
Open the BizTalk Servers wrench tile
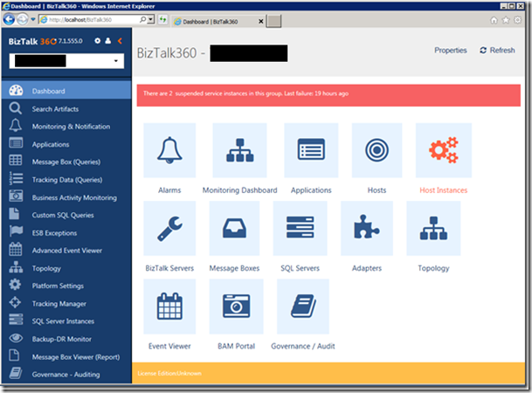[169, 228]
